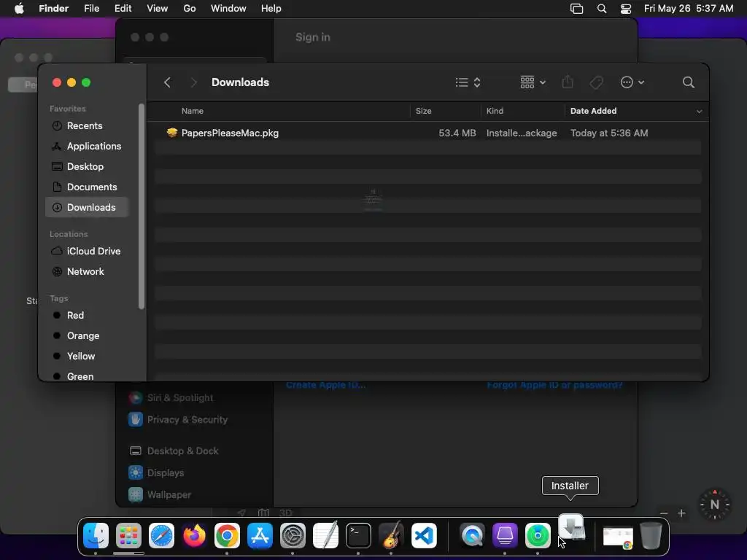The image size is (747, 560).
Task: Click the Maps compass N control
Action: pos(715,505)
